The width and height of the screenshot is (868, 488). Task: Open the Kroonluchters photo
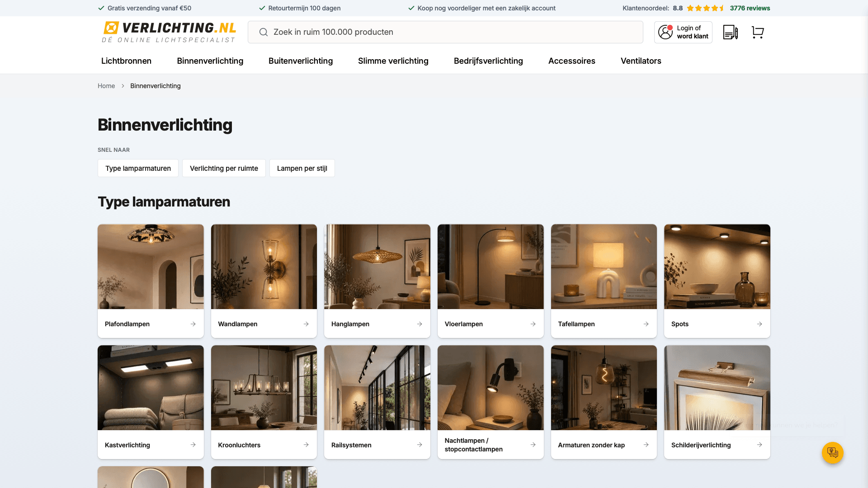pos(264,388)
